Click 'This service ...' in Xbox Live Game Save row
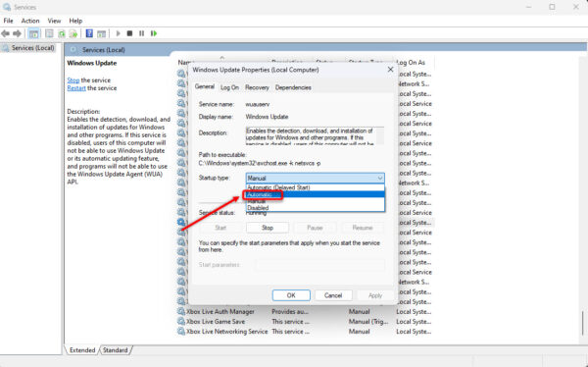Viewport: 588px width, 367px height. point(290,322)
